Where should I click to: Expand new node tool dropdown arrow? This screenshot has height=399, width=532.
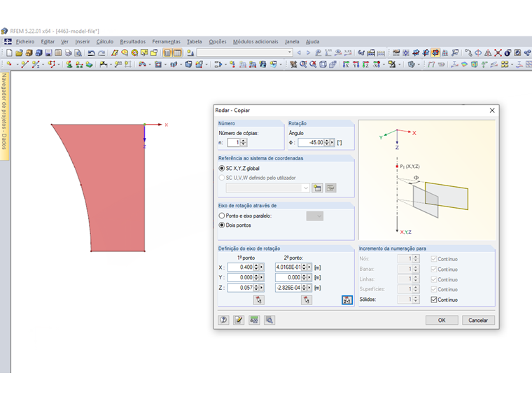[x=17, y=64]
